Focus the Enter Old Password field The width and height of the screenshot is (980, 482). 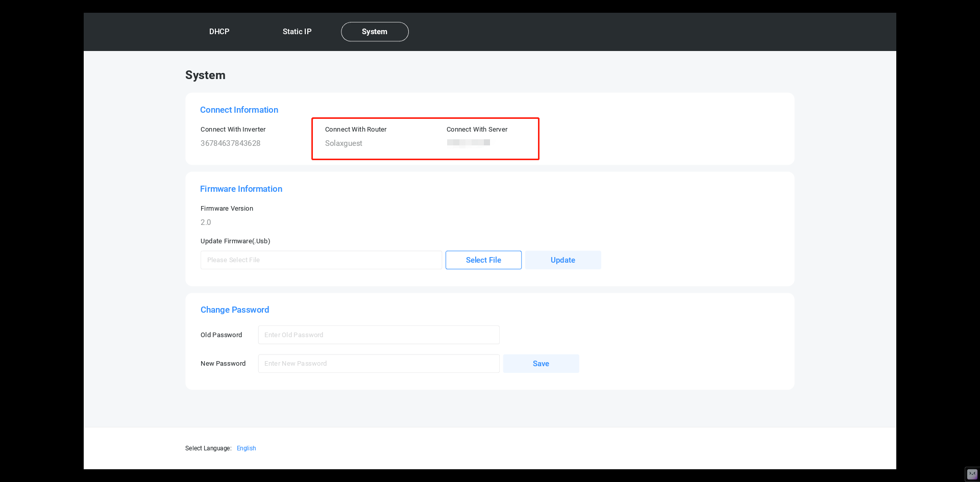pos(378,335)
